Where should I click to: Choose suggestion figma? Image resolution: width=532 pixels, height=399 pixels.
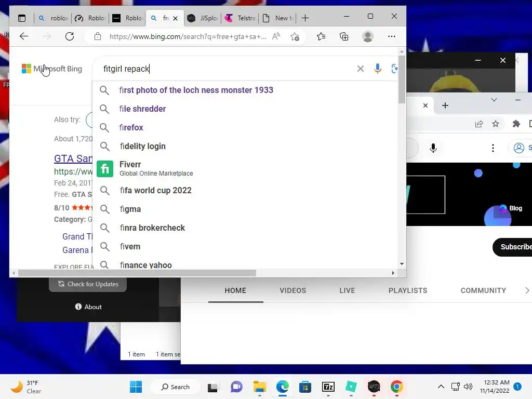coord(245,209)
